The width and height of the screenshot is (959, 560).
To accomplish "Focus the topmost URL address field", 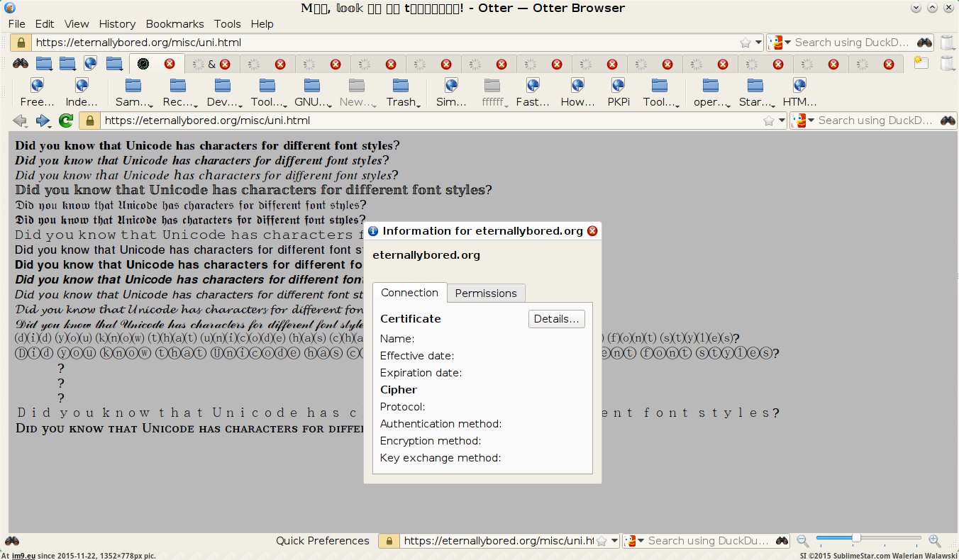I will (x=385, y=43).
